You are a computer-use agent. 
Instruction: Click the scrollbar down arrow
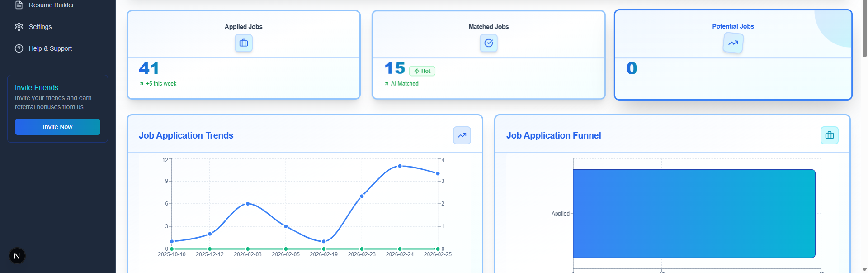coord(864,269)
